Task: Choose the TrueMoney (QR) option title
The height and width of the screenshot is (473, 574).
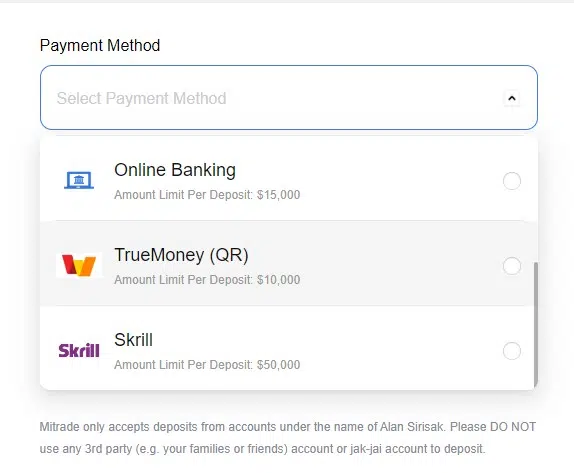Action: pyautogui.click(x=181, y=255)
